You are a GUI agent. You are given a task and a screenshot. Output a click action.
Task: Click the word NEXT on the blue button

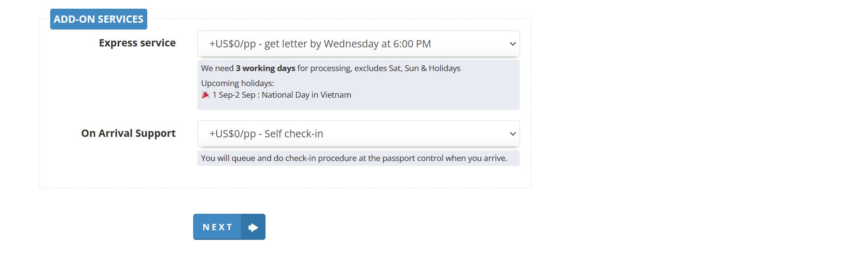pyautogui.click(x=217, y=227)
